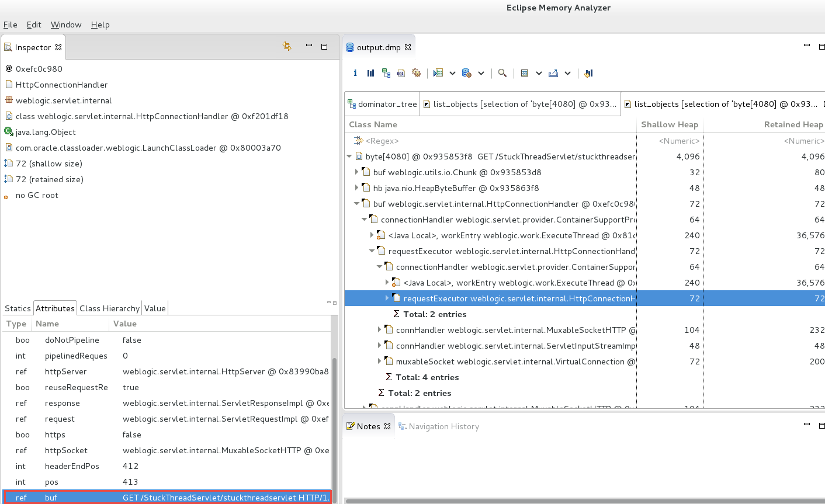Click the gear-shaped expert report icon
This screenshot has height=504, width=825.
416,72
